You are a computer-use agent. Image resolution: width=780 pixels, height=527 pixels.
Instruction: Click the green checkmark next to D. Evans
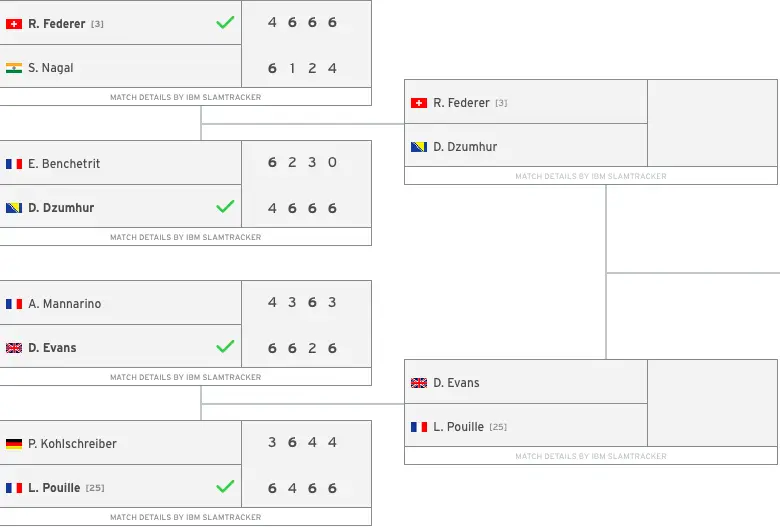click(x=225, y=346)
